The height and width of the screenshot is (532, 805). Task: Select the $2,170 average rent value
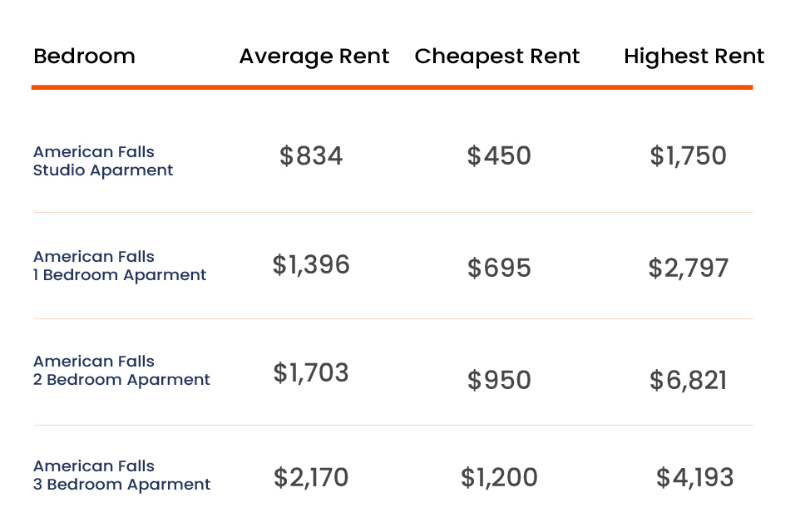click(x=311, y=478)
